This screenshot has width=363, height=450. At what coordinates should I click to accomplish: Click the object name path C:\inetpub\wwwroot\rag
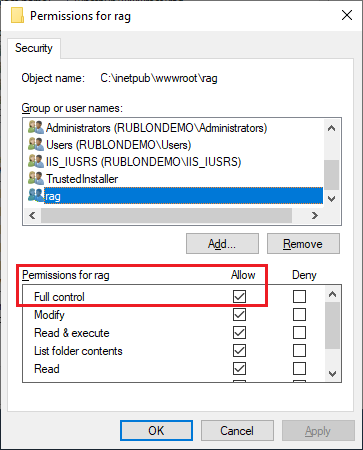click(159, 78)
